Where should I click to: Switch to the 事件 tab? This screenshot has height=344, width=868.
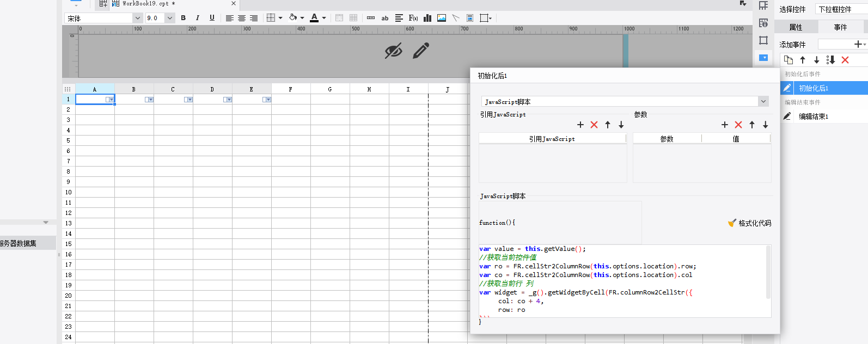tap(840, 27)
